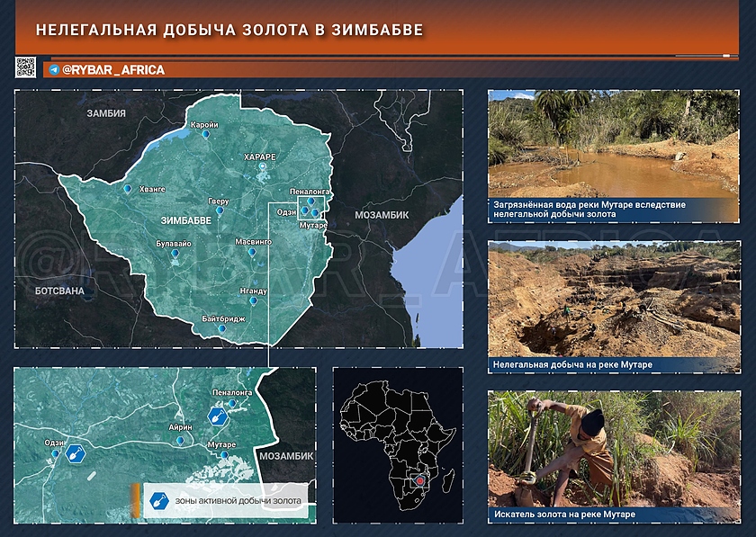Click the Telegram logo beside @RYBAR_AFRICA
Screen dimensions: 756x537
pyautogui.click(x=55, y=69)
